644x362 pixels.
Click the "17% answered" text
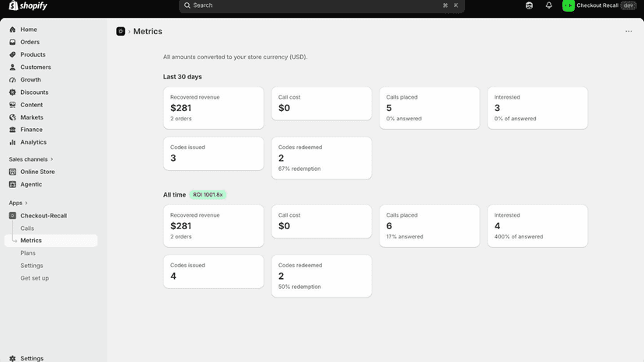(x=404, y=236)
